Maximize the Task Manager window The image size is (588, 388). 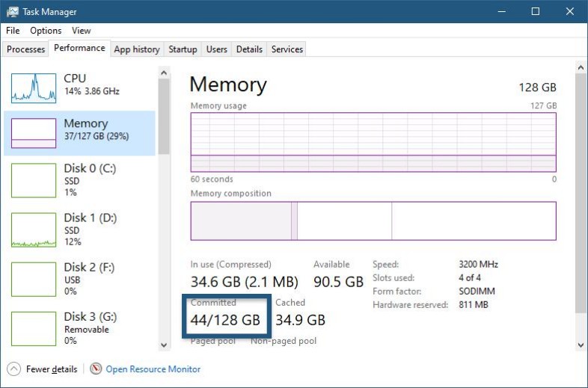click(x=536, y=12)
